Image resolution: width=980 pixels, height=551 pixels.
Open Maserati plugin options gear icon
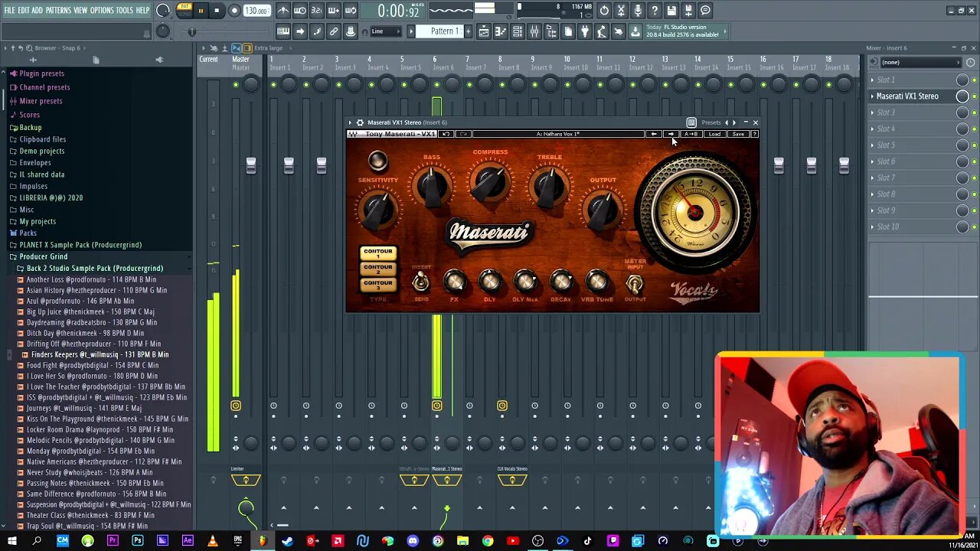tap(360, 122)
